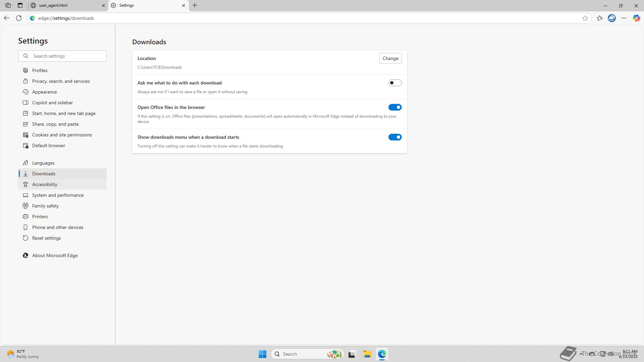
Task: Open About Microsoft Edge page
Action: click(55, 255)
